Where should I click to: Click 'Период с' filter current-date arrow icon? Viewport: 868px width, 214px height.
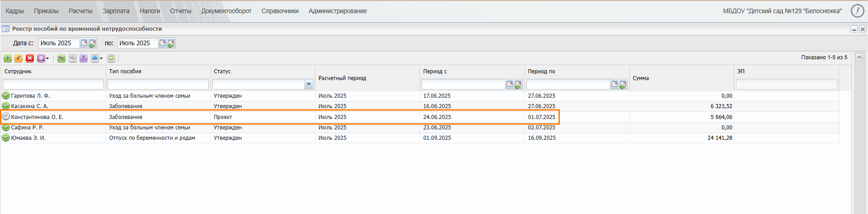(x=518, y=85)
